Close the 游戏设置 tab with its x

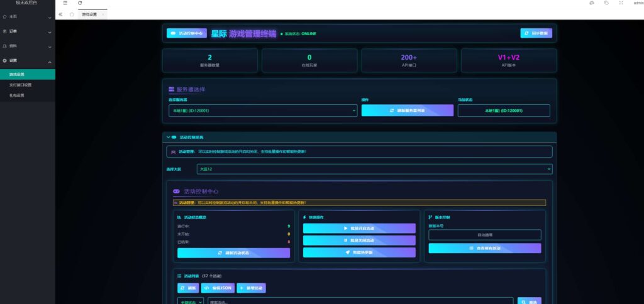[103, 14]
